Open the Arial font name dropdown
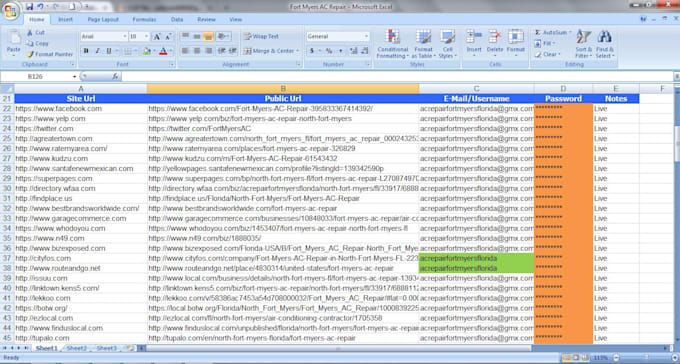Image resolution: width=680 pixels, height=364 pixels. (x=125, y=37)
